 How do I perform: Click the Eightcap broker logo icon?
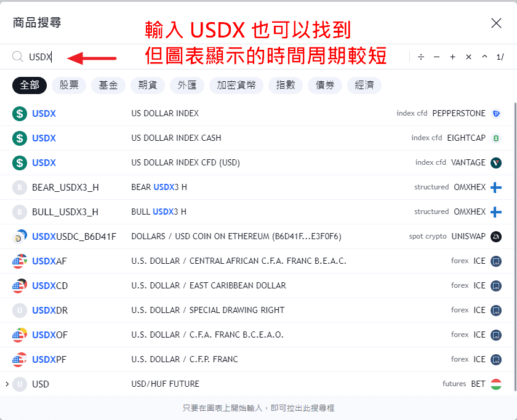(x=496, y=138)
